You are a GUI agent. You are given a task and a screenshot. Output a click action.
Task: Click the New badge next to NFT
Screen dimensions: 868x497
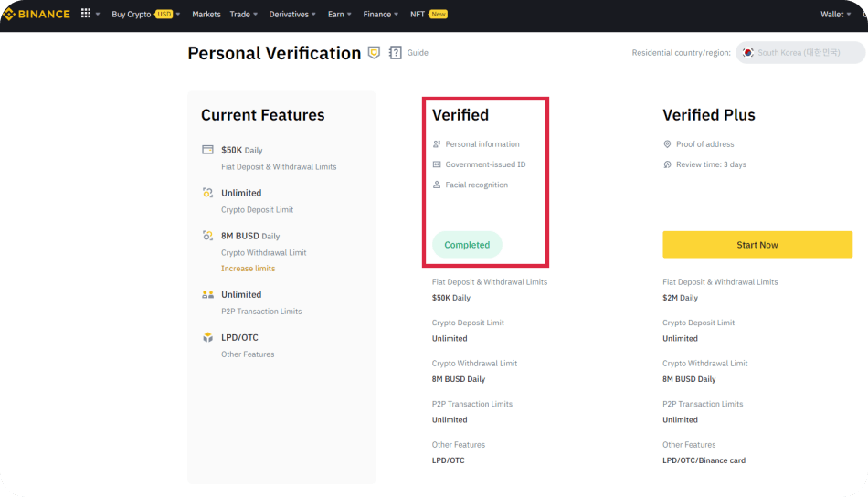[x=439, y=14]
